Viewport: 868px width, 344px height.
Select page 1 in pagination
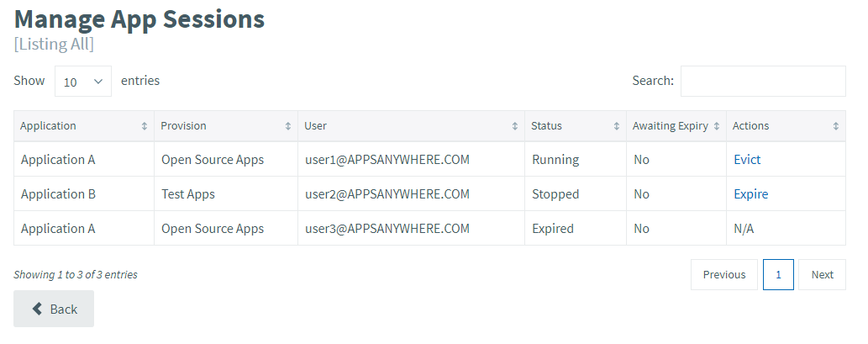778,275
